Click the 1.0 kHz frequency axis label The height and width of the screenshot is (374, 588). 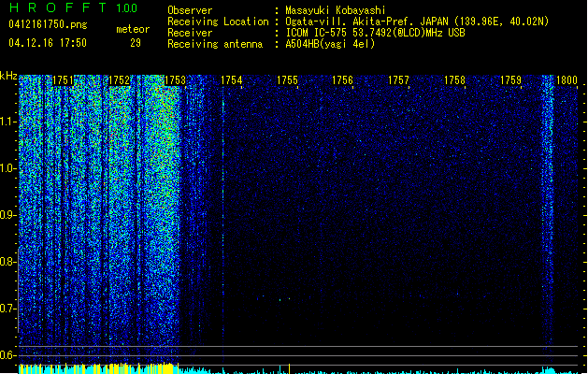pyautogui.click(x=8, y=168)
